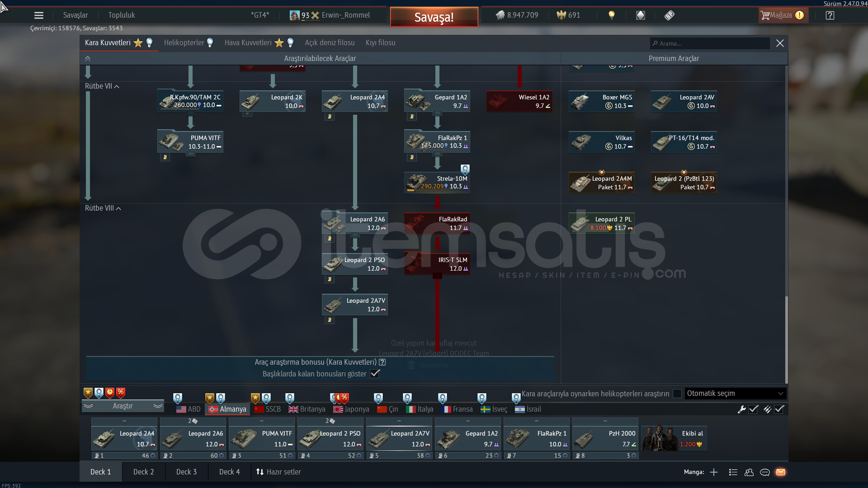Select the Boxer MGS premium tile
This screenshot has width=868, height=488.
click(602, 101)
